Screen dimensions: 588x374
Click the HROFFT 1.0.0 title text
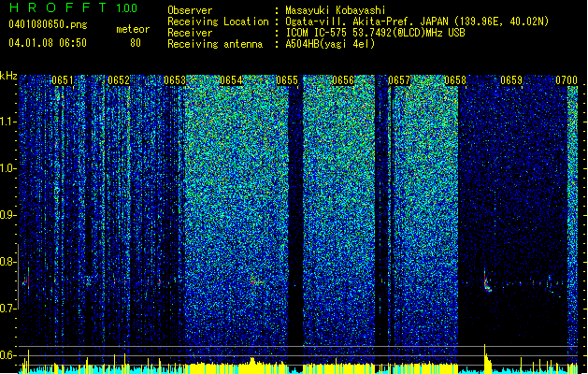(74, 7)
